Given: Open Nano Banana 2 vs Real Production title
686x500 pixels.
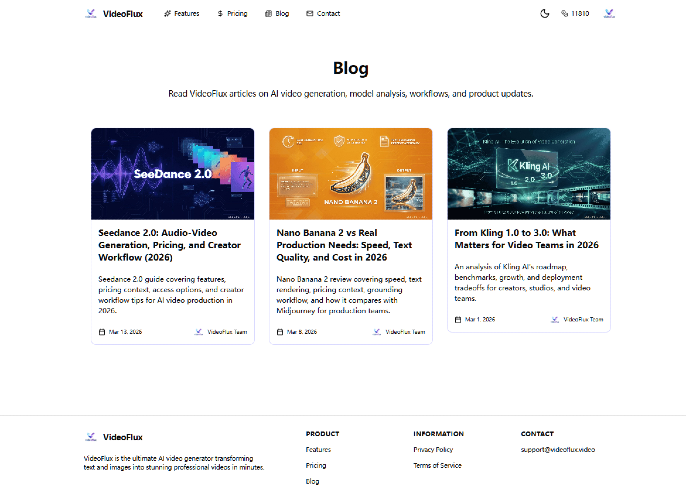Looking at the screenshot, I should (344, 245).
